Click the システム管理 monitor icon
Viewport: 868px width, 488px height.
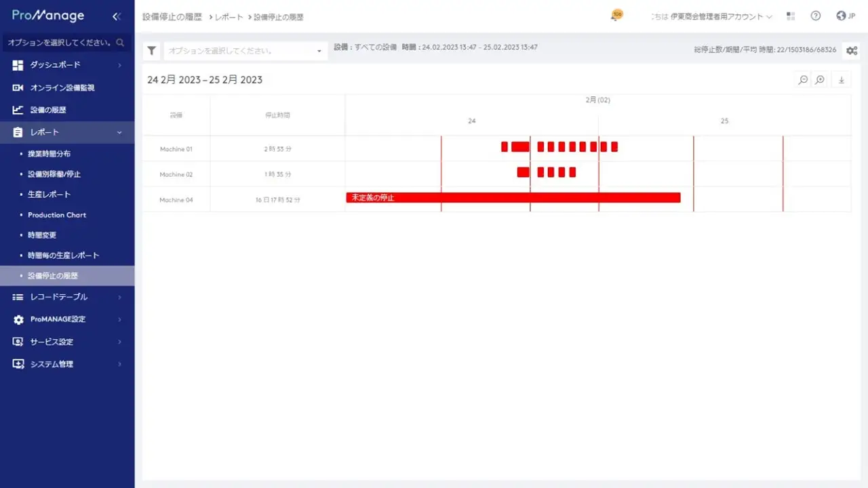18,364
